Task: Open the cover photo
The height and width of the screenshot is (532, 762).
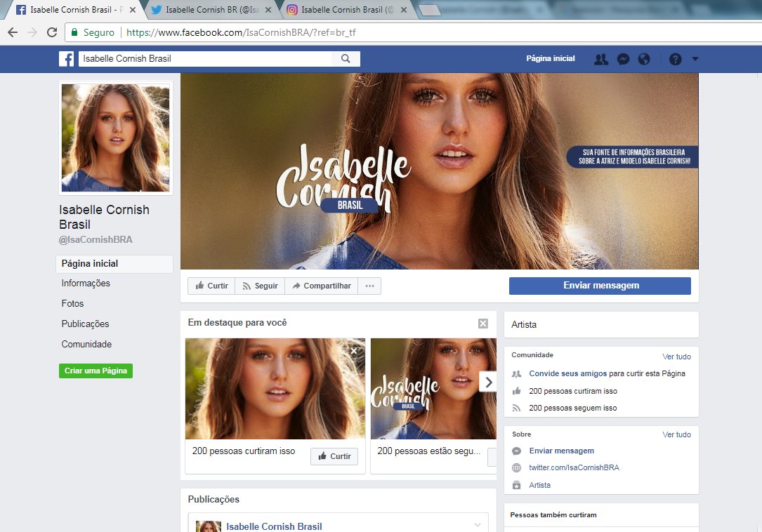Action: (x=440, y=171)
